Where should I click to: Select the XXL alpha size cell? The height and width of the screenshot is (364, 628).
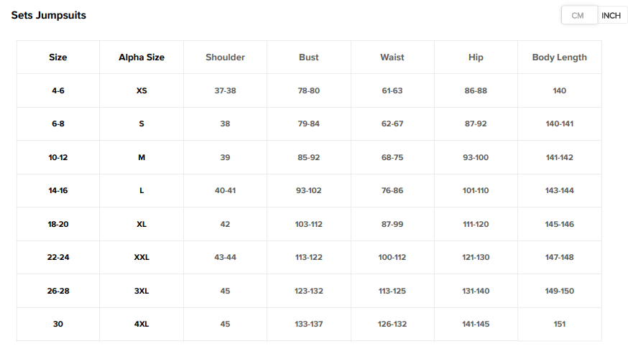(142, 257)
